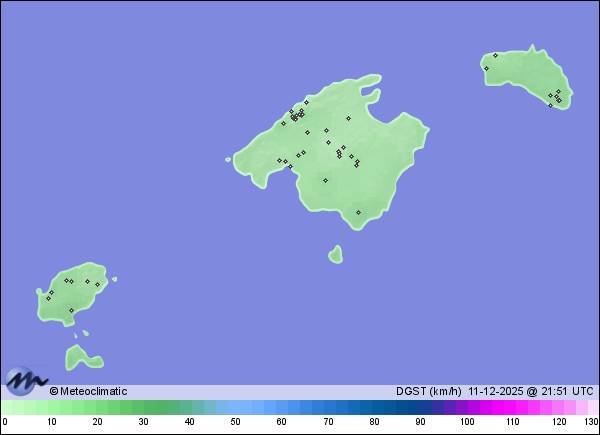Click the Meteoclimatic wave logo
Screen dimensions: 600x435
pos(27,381)
